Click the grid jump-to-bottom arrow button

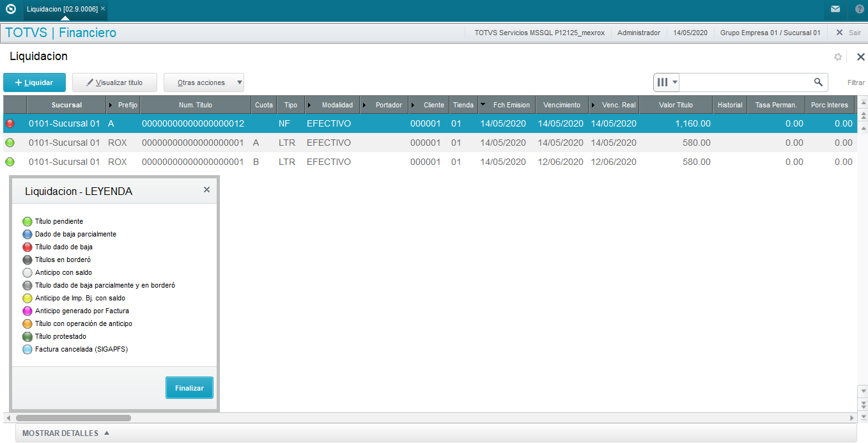coord(863,417)
